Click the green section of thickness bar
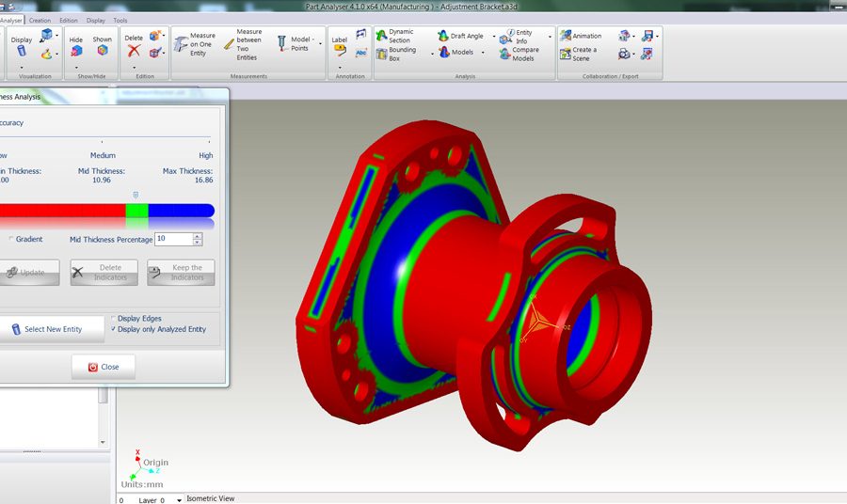Image resolution: width=847 pixels, height=504 pixels. [136, 211]
